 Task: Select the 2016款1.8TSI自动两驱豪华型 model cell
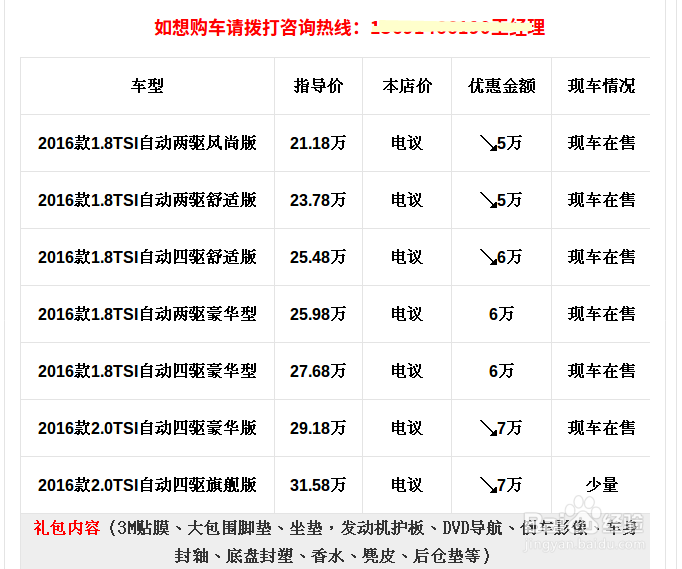coord(147,314)
